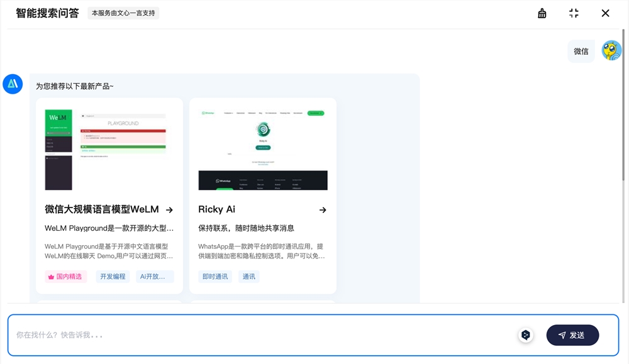Click the 即时通讯 tag on Ricky Ai card
629x364 pixels.
pos(214,276)
